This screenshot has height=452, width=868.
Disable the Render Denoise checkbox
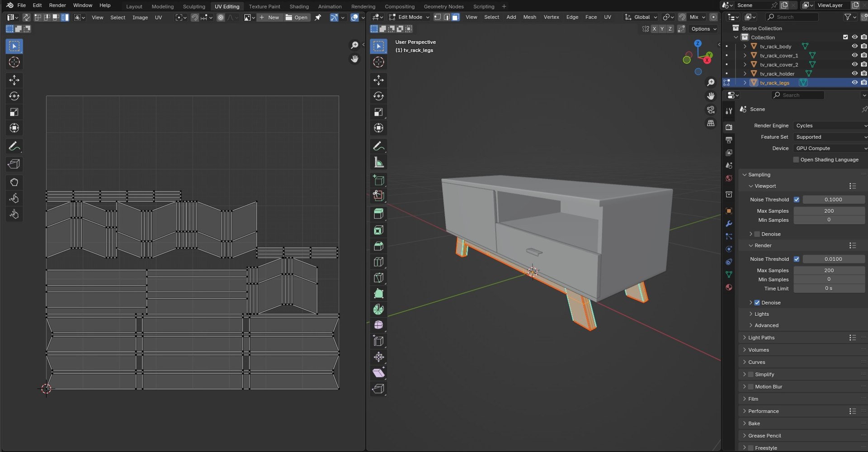(x=757, y=303)
